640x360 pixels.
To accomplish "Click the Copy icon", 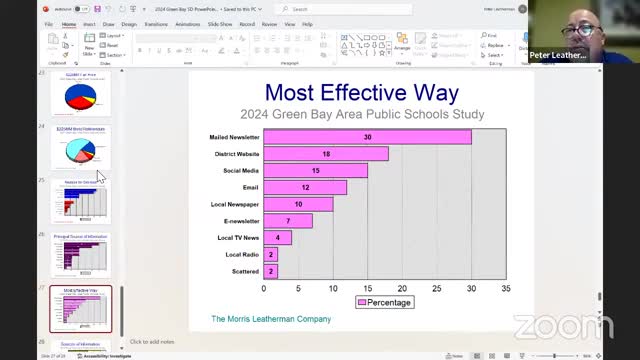I will pyautogui.click(x=65, y=45).
